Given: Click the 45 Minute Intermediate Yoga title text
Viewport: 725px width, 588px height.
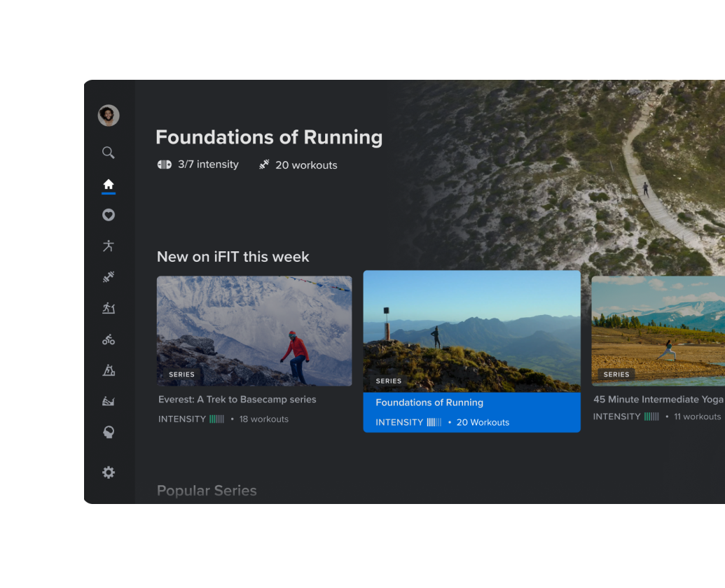Looking at the screenshot, I should tap(658, 400).
